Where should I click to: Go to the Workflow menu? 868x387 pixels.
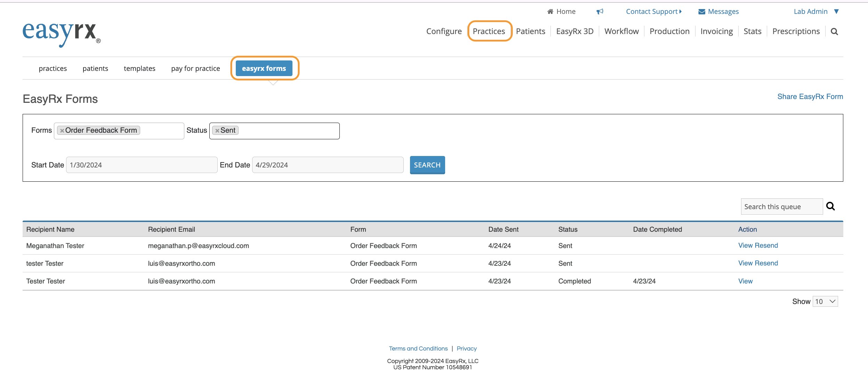point(621,31)
